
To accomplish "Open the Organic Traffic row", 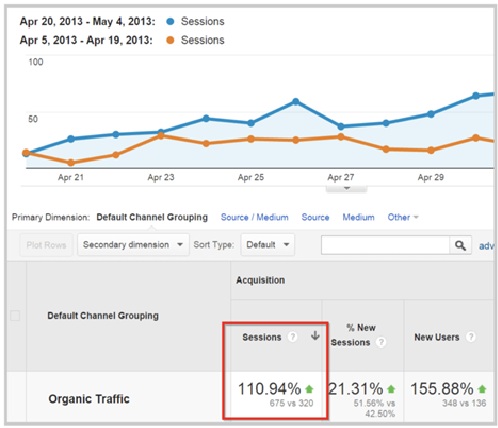I will (x=89, y=399).
